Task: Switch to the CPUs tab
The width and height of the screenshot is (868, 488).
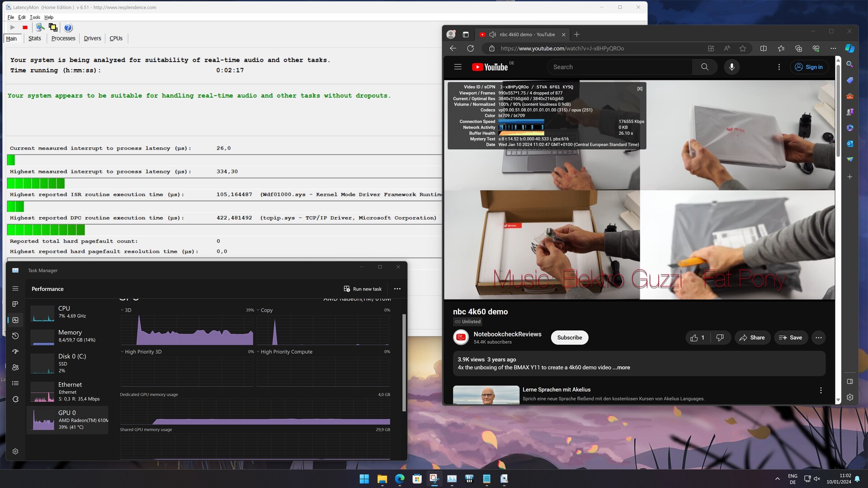Action: [116, 38]
